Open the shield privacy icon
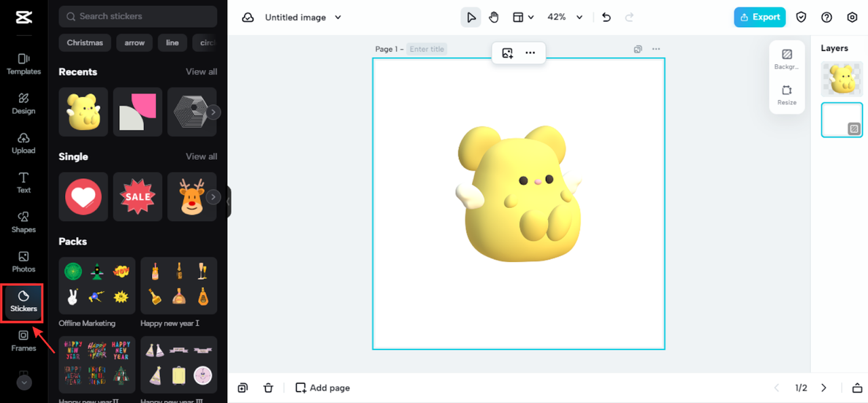This screenshot has height=403, width=868. point(802,18)
